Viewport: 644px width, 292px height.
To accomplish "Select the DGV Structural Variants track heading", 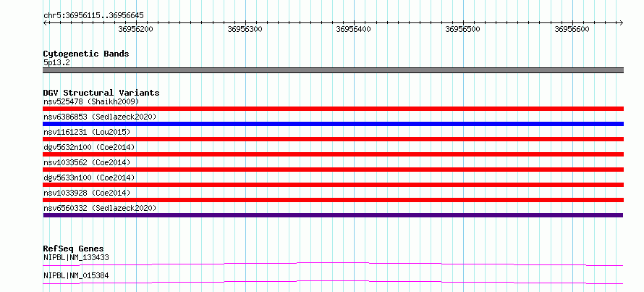I will click(x=101, y=93).
